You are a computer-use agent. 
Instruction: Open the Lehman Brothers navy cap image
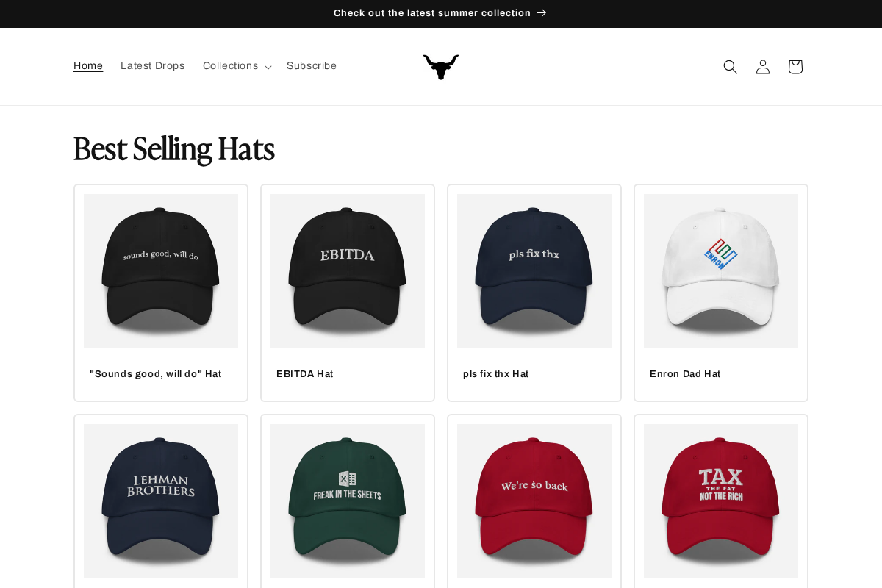tap(161, 501)
